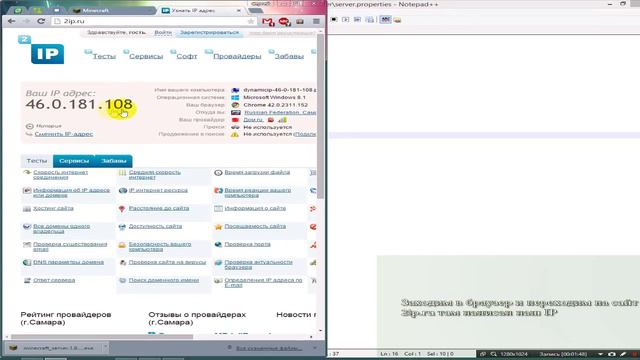
Task: Open 'Средняя скорость интернет' link
Action: click(x=154, y=175)
